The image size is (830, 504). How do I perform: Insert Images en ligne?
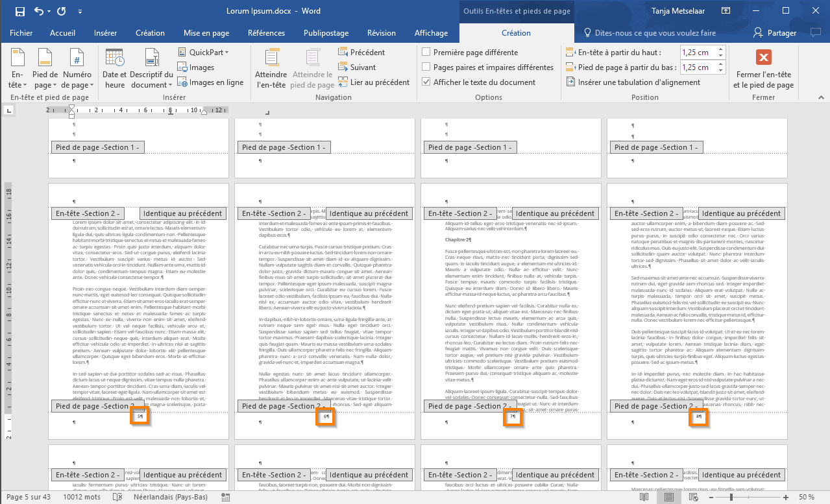210,82
